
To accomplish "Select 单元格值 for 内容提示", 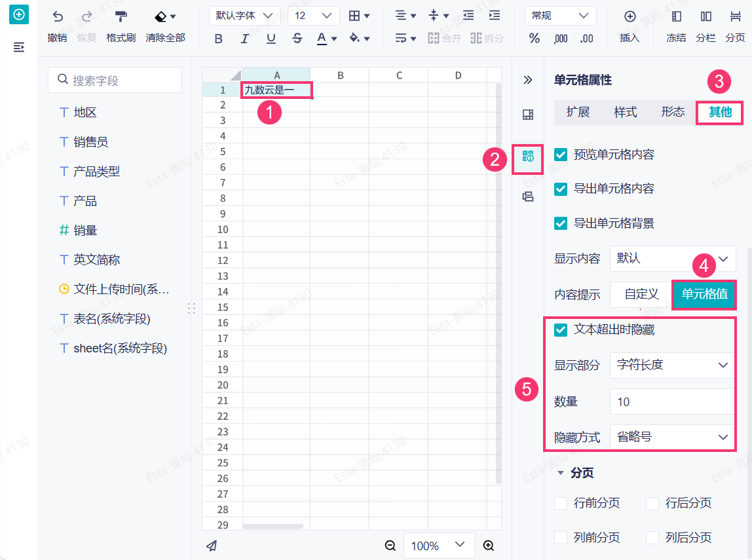I will pos(705,294).
